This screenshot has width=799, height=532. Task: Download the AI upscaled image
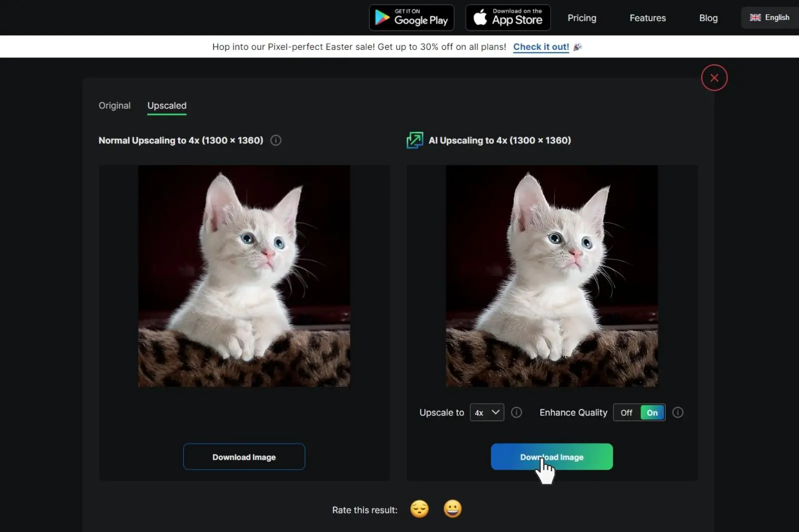point(552,457)
